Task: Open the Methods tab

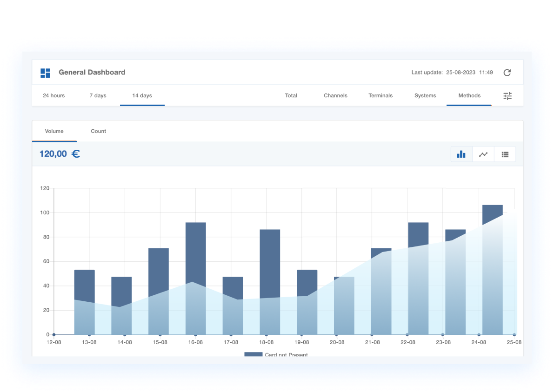Action: click(469, 96)
